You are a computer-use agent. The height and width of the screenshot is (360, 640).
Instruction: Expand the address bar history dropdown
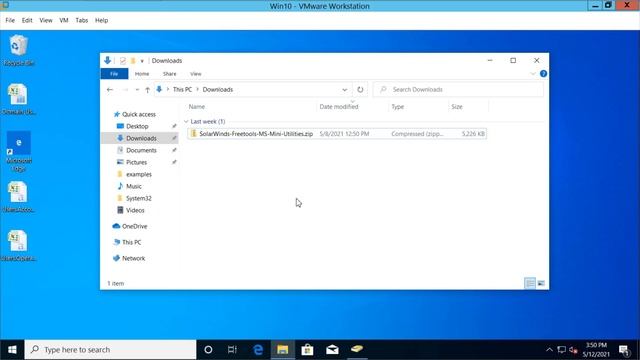344,90
